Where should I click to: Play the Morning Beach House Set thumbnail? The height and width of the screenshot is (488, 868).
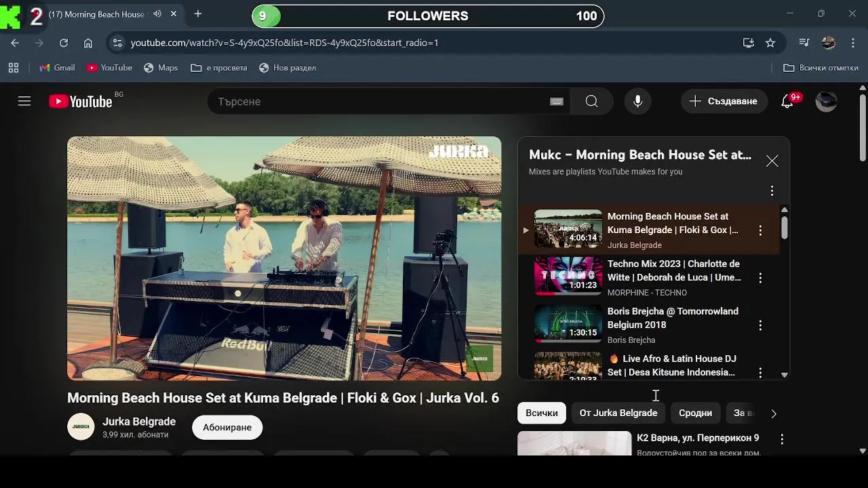tap(568, 229)
